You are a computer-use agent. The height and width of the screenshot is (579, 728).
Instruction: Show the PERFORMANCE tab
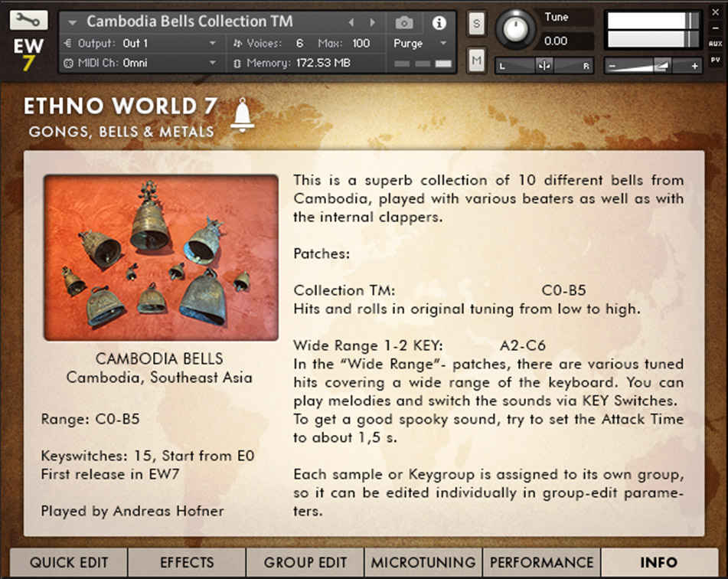point(542,562)
